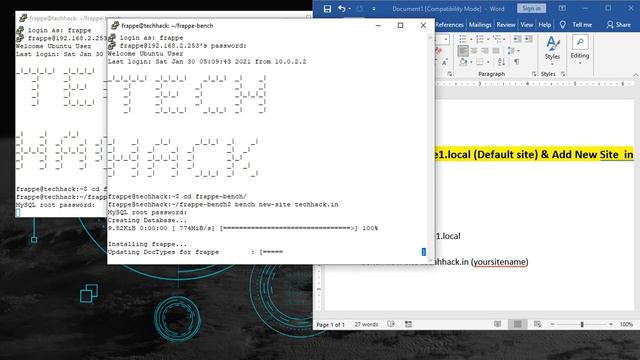Open Font dialog launcher

click(449, 74)
